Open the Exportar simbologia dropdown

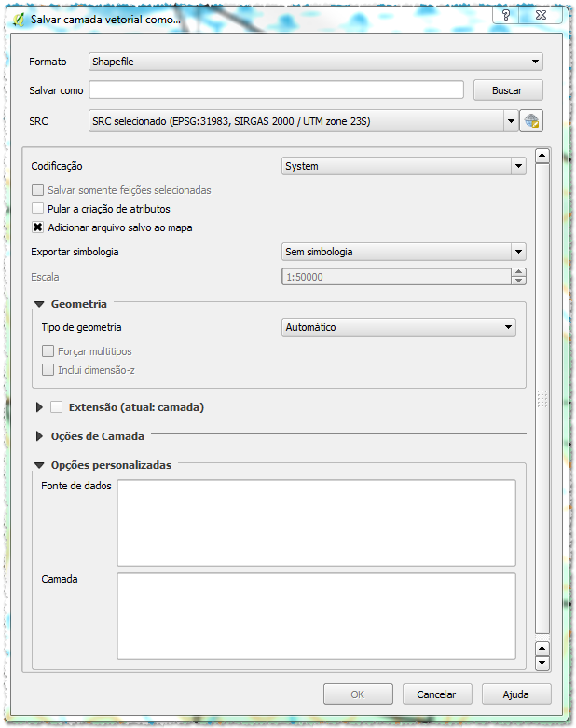tap(404, 252)
